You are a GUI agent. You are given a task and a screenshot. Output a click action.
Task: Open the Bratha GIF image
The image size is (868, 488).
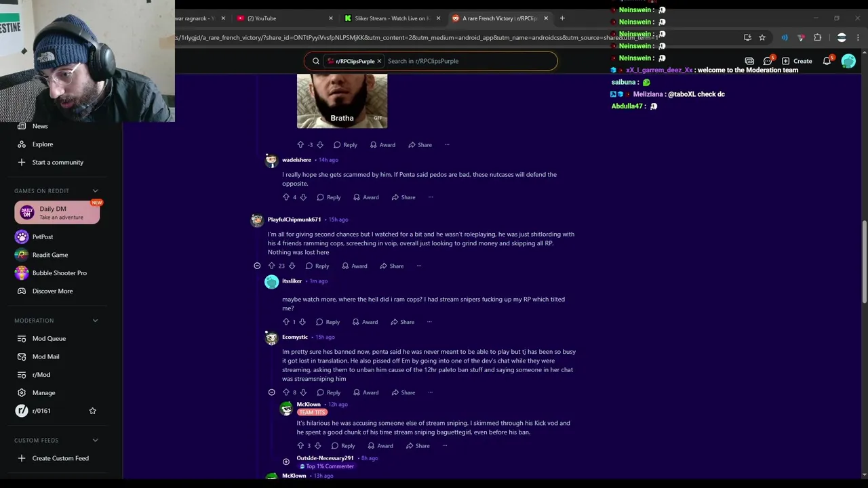click(x=342, y=101)
